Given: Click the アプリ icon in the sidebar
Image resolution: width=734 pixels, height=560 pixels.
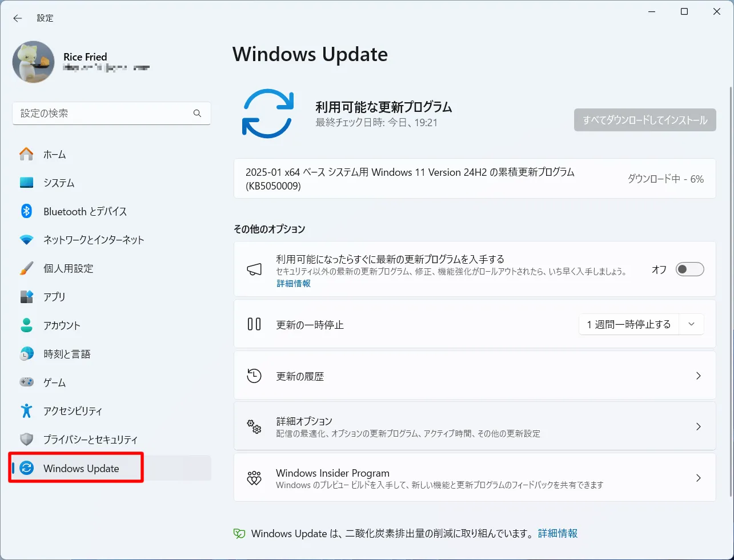Looking at the screenshot, I should 26,297.
